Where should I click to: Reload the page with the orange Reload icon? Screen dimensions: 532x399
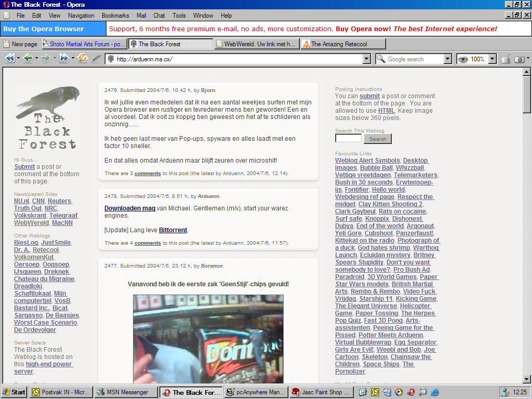pyautogui.click(x=83, y=58)
